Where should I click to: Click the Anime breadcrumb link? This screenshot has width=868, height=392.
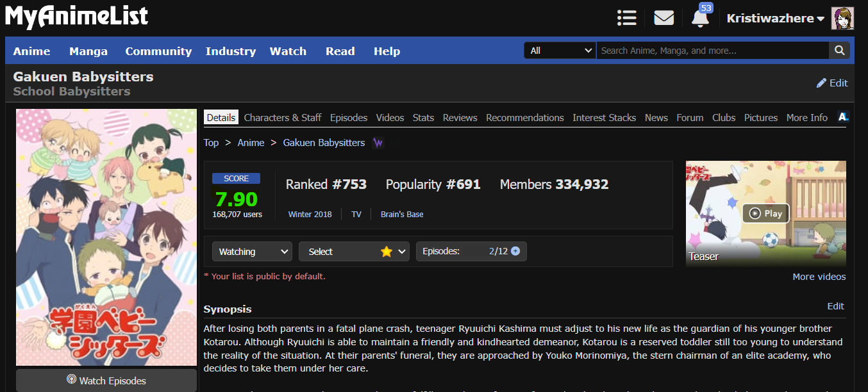(251, 143)
